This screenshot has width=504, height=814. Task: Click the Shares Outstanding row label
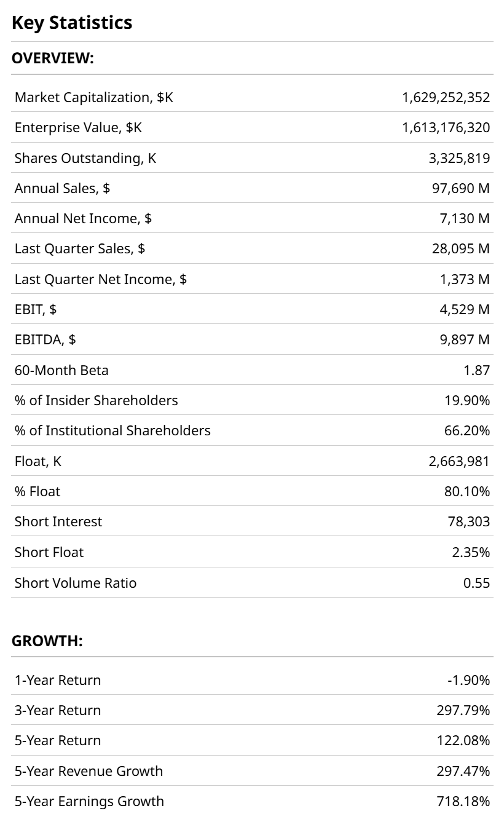point(85,158)
